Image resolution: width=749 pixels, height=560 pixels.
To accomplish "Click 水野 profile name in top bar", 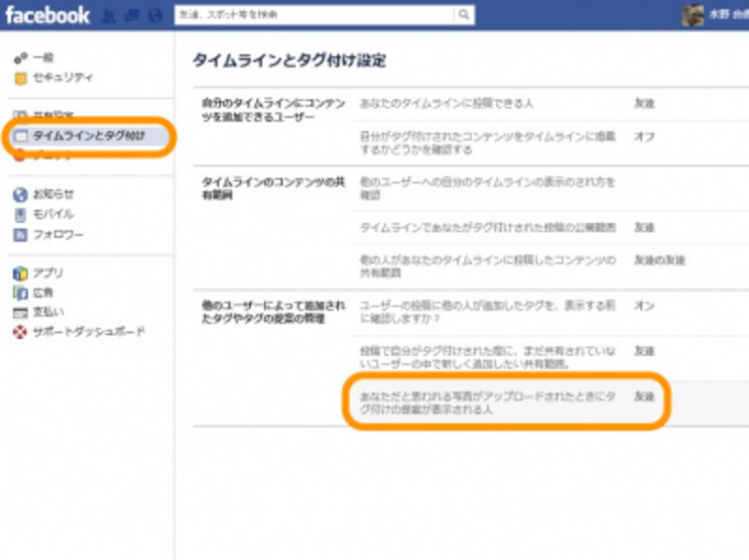I will pyautogui.click(x=721, y=14).
